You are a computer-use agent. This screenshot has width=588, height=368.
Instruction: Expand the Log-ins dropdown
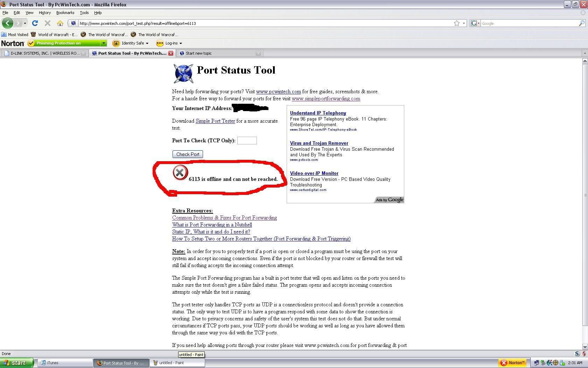181,43
